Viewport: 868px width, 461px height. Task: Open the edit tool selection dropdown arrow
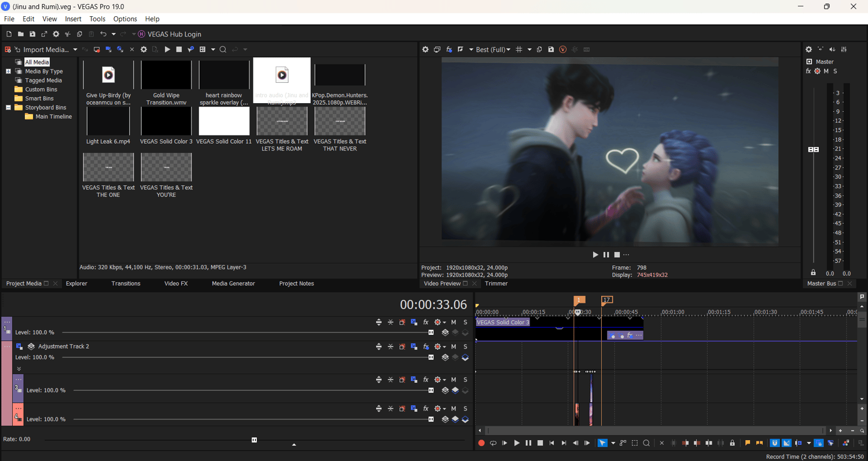click(x=613, y=443)
